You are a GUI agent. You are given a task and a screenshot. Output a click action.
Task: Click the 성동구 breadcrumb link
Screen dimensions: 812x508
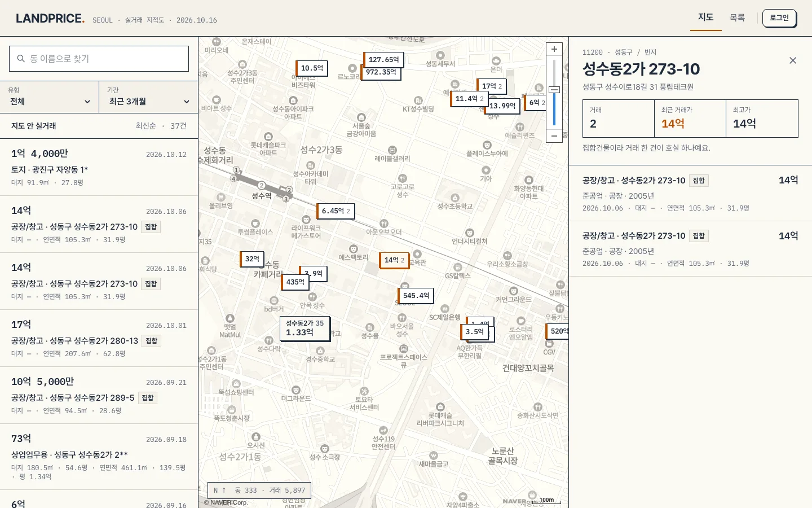(x=624, y=52)
